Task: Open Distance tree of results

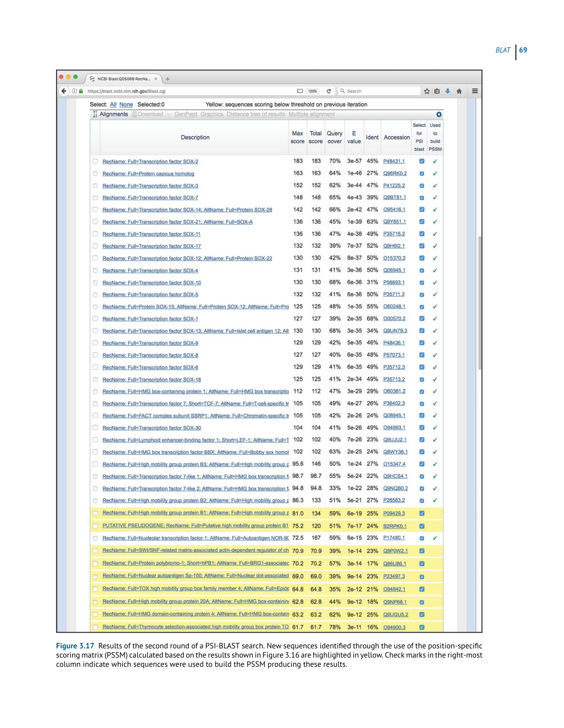Action: 256,114
